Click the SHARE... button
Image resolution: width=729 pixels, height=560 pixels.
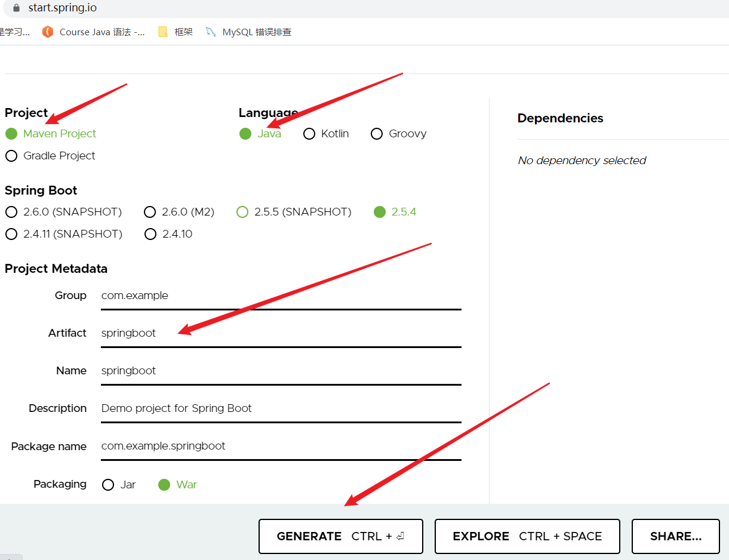(x=676, y=536)
